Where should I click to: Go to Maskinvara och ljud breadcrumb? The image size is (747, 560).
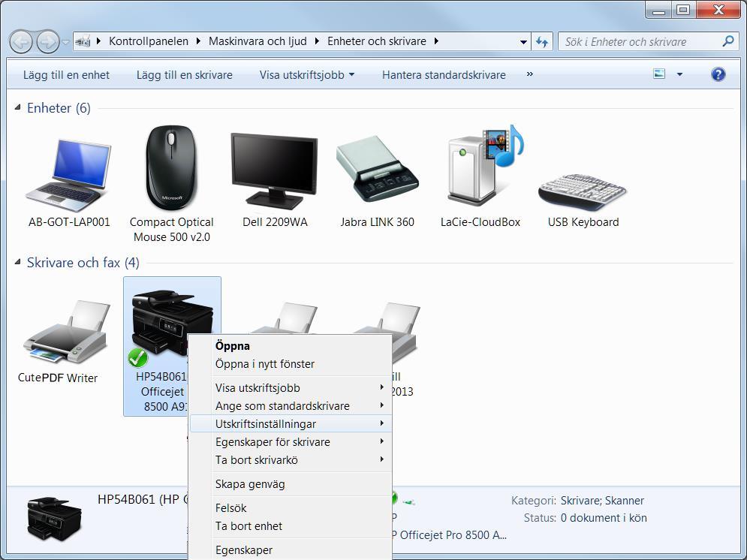[258, 41]
